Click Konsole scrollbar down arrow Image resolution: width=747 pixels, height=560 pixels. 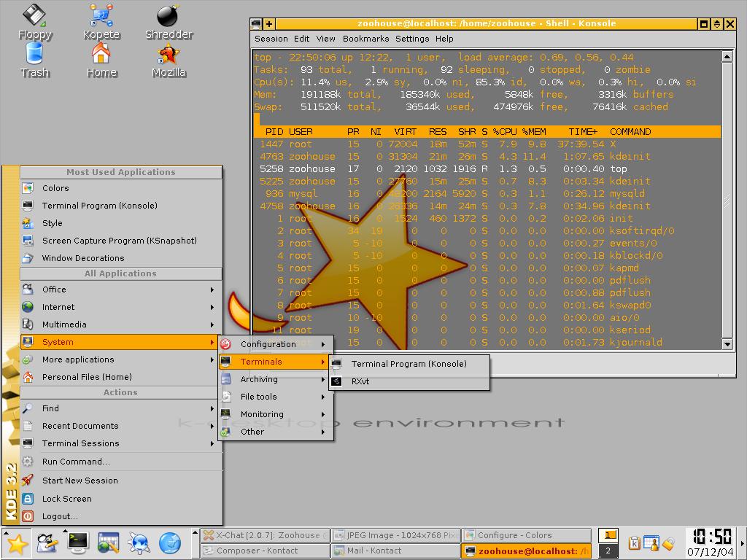pos(727,344)
